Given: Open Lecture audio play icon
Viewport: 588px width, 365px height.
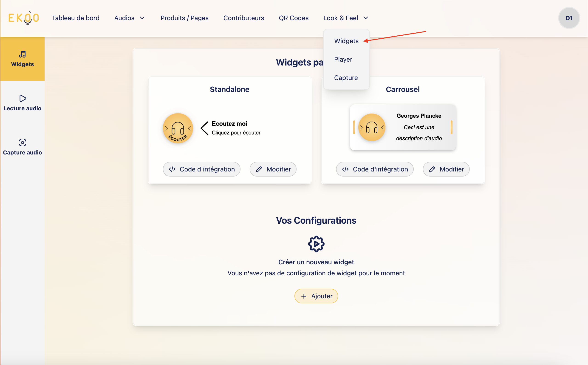Looking at the screenshot, I should point(23,99).
